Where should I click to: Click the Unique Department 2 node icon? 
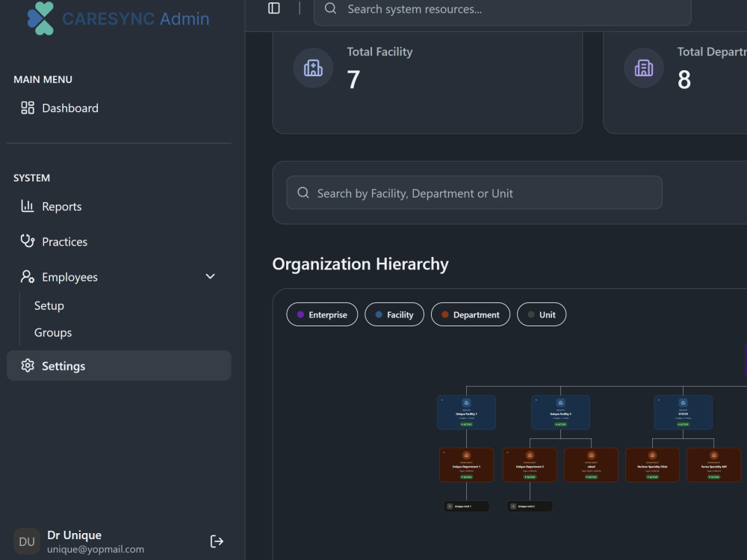530,455
